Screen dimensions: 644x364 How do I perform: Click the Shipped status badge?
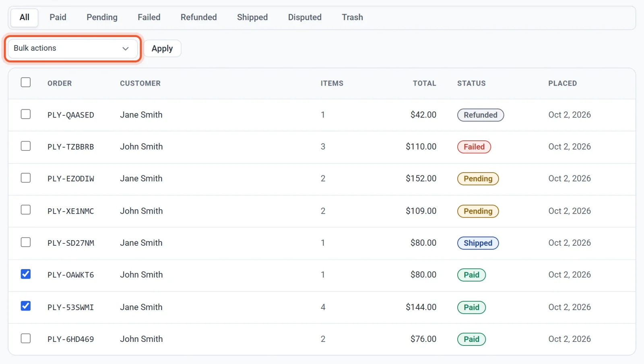[x=478, y=243]
